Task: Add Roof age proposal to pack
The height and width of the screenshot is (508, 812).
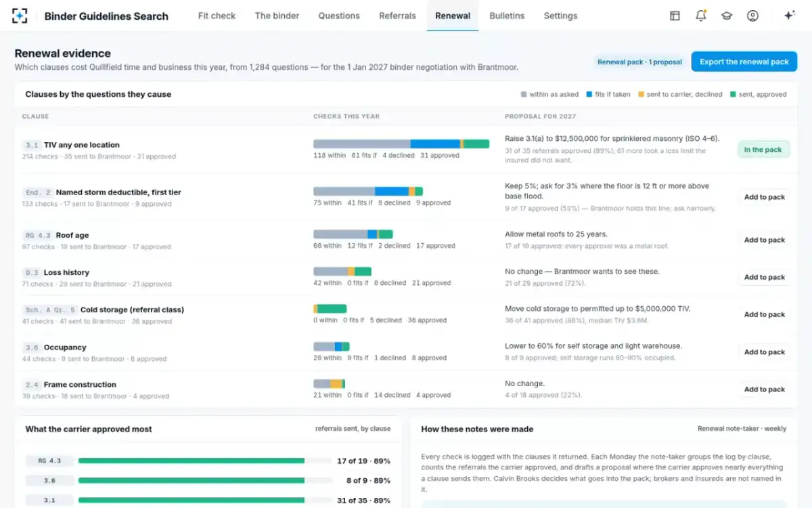Action: point(764,240)
